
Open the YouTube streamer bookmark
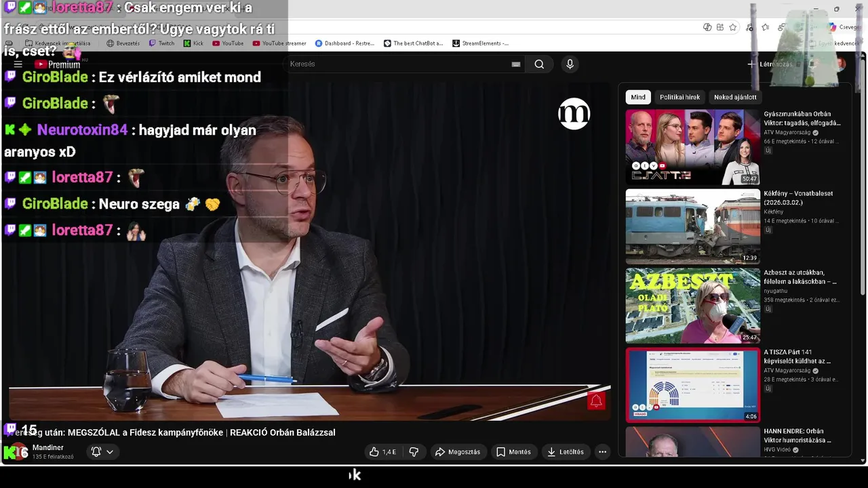click(279, 43)
